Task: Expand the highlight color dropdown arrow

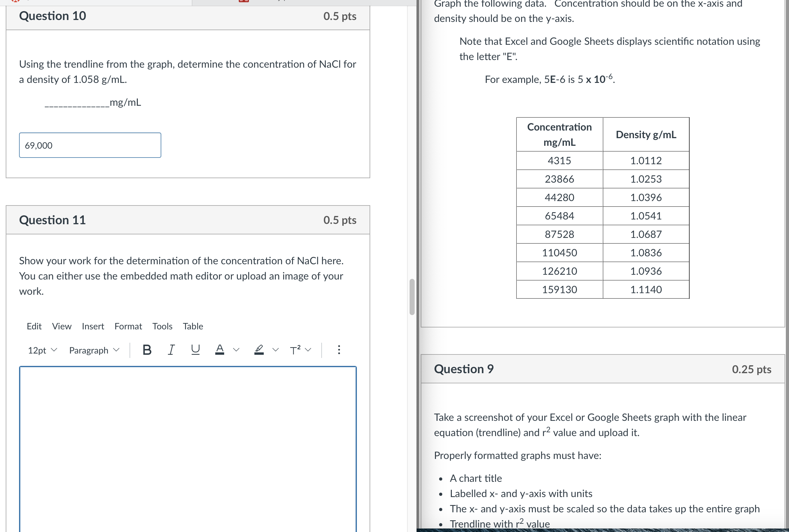Action: pos(276,350)
